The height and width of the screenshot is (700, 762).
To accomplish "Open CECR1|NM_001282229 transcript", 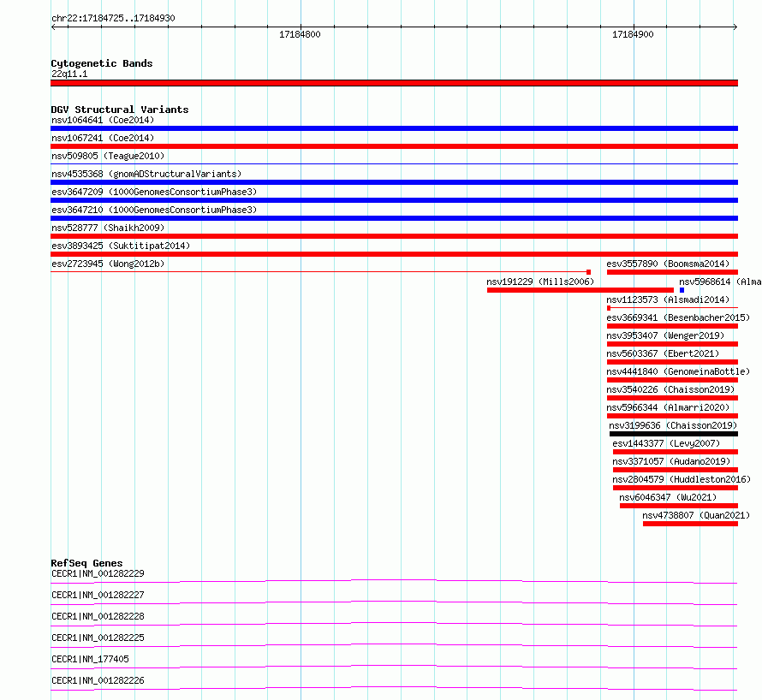I will 98,573.
